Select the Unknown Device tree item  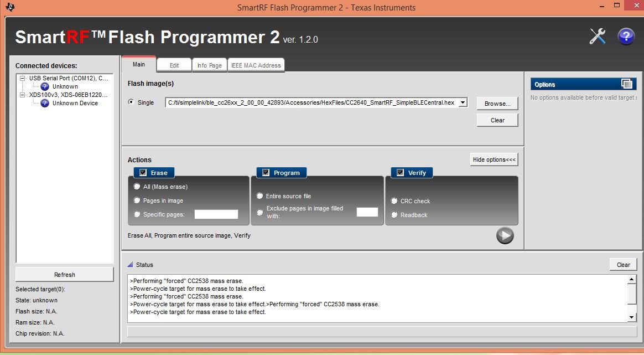tap(75, 103)
